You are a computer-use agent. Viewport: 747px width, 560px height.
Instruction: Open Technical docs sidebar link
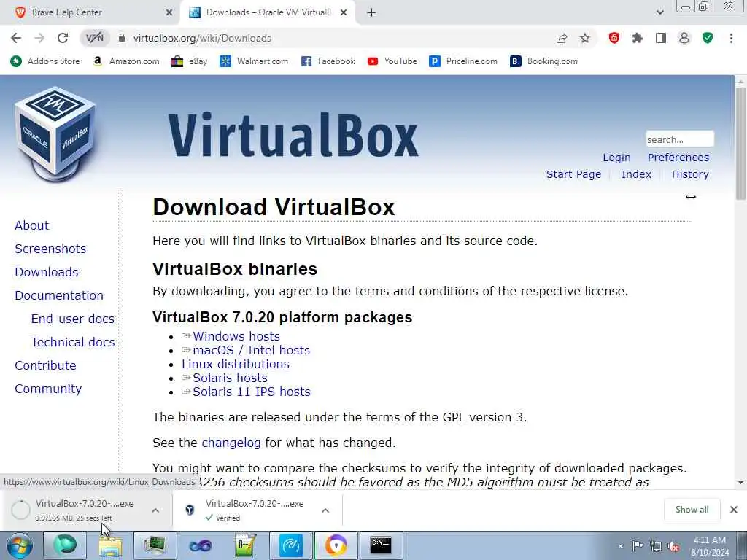[x=73, y=342]
